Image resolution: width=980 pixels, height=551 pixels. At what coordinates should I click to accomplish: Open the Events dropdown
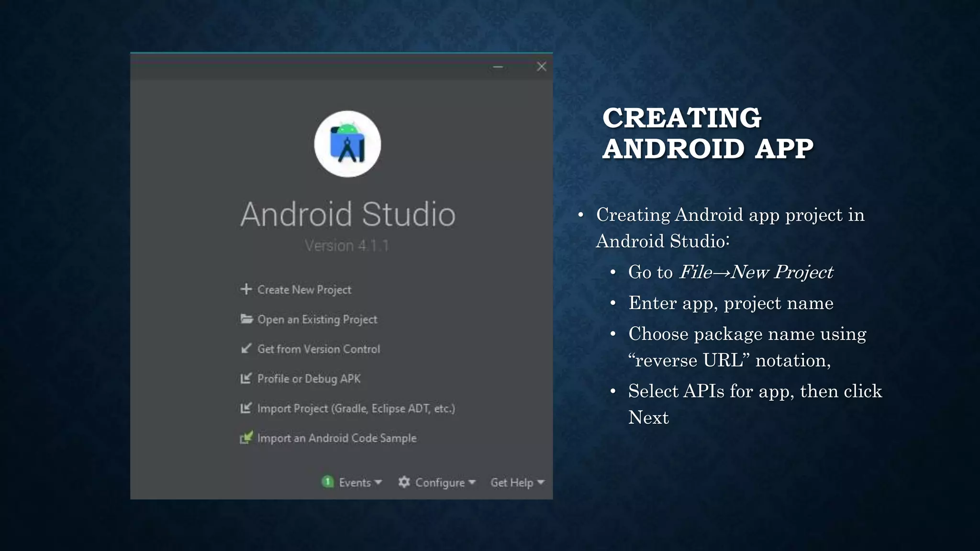coord(360,482)
